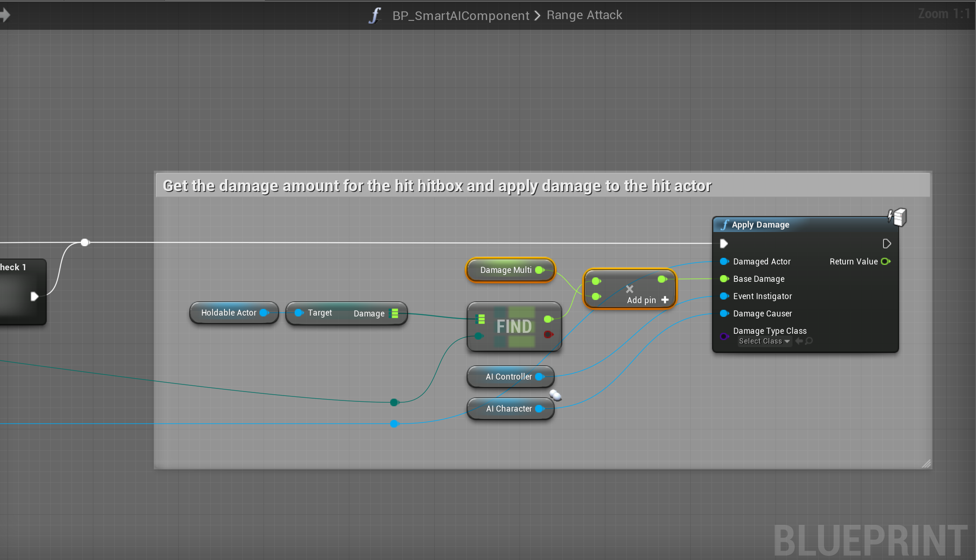Click the comment title about hitbox damage
The image size is (976, 560).
click(437, 186)
